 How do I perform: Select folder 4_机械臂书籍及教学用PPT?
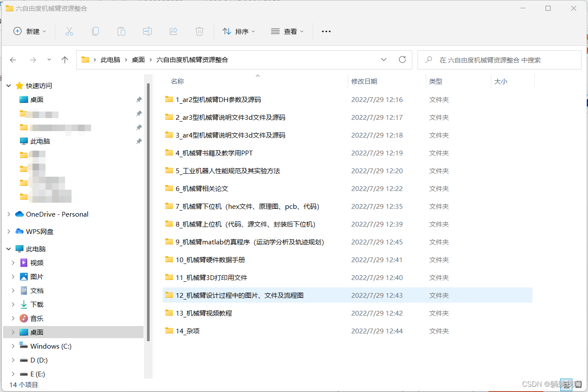[x=347, y=153]
